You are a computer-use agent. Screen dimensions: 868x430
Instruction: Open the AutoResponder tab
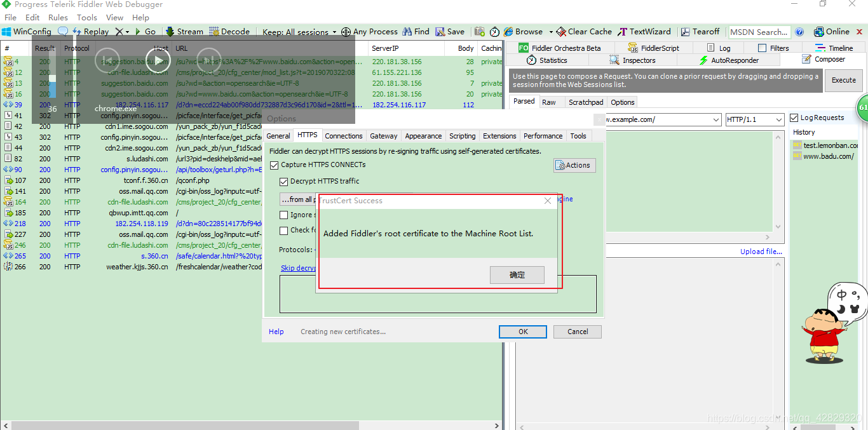[729, 60]
